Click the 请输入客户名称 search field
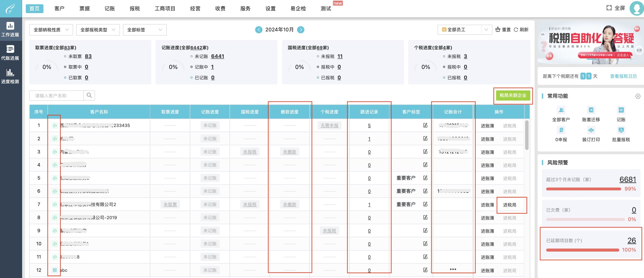 57,96
